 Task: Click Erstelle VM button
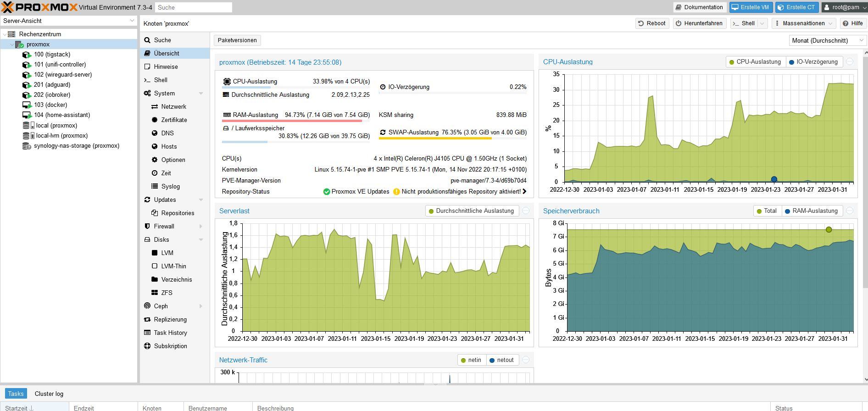[751, 7]
